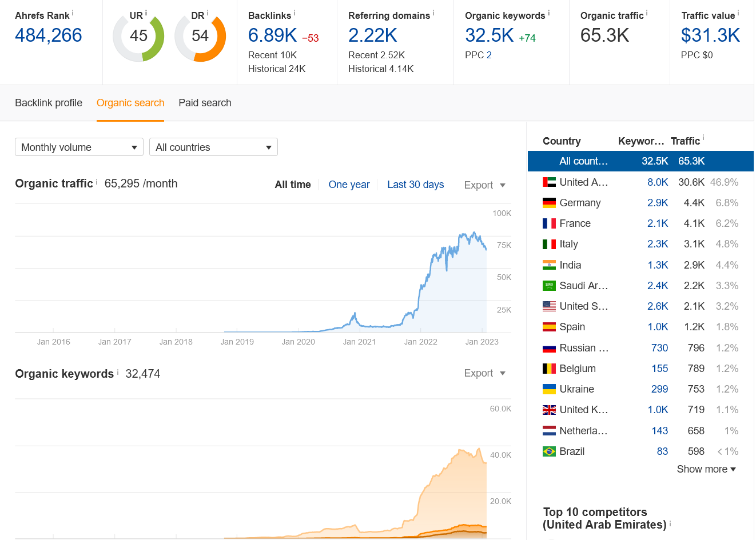Switch to the Backlink profile tab
The width and height of the screenshot is (756, 540).
(x=49, y=103)
